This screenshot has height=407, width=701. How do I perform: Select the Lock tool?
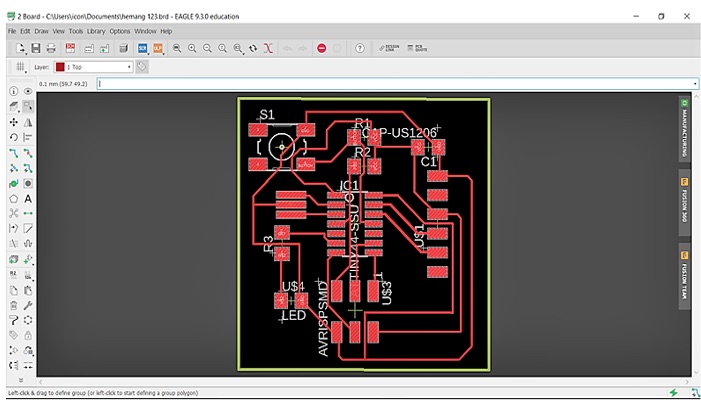[28, 335]
